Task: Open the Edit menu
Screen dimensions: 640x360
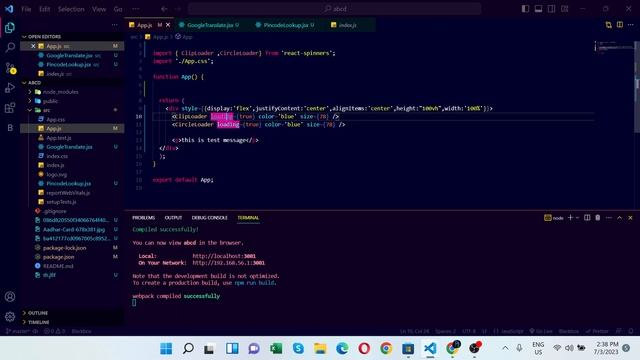Action: 44,9
